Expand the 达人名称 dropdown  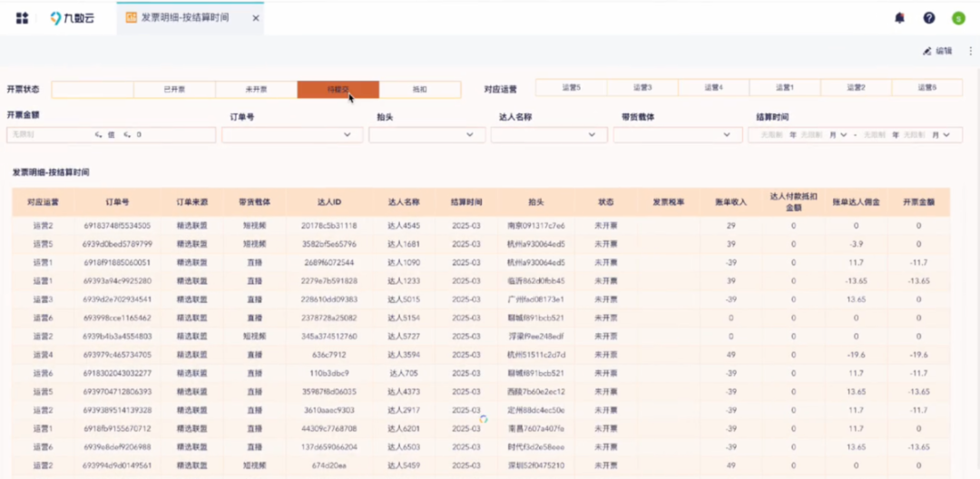[x=549, y=135]
